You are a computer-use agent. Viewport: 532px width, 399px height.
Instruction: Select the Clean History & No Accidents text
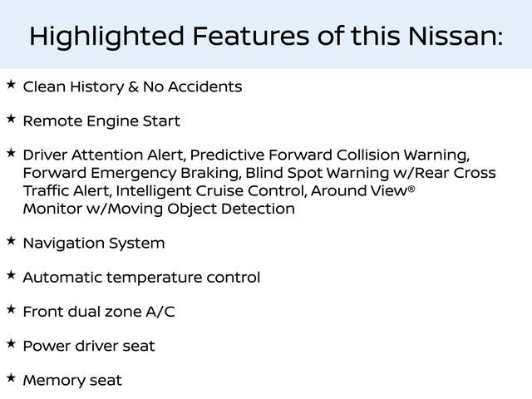(x=133, y=86)
